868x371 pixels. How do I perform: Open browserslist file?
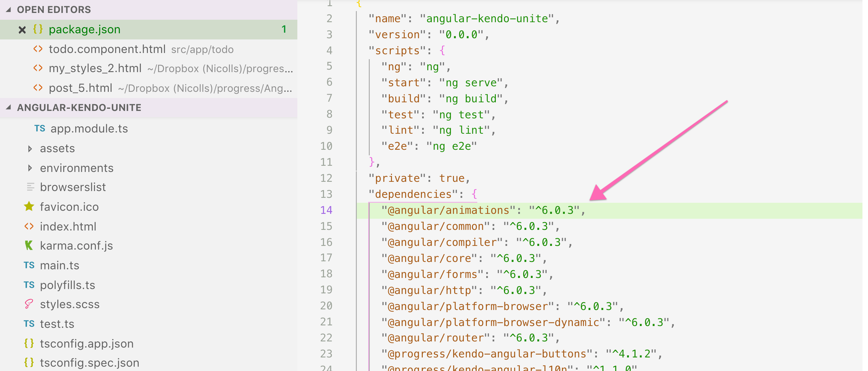(x=73, y=187)
